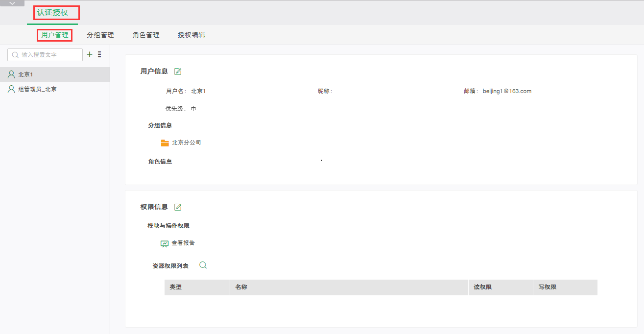Image resolution: width=644 pixels, height=334 pixels.
Task: Switch to the 分组管理 tab
Action: pyautogui.click(x=100, y=35)
